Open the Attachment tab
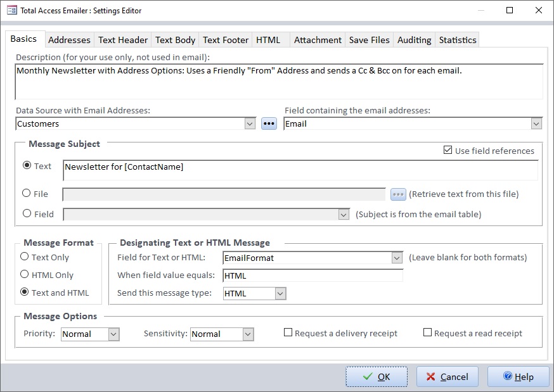554x392 pixels. pos(318,40)
